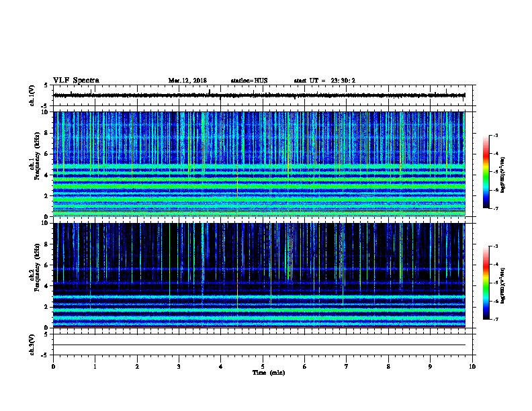This screenshot has height=411, width=532.
Task: Click the "station=HUS" label
Action: [x=249, y=81]
